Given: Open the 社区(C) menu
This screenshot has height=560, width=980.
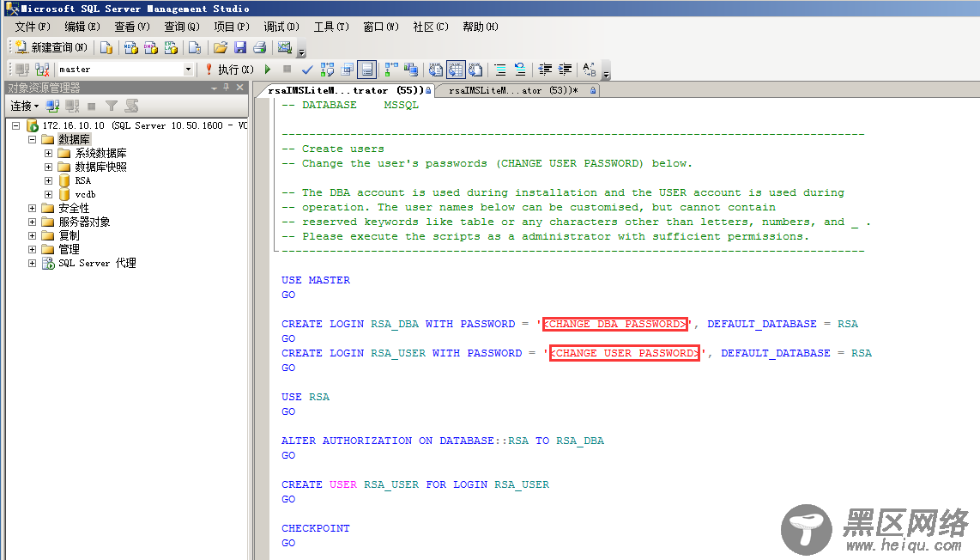Looking at the screenshot, I should [x=431, y=27].
